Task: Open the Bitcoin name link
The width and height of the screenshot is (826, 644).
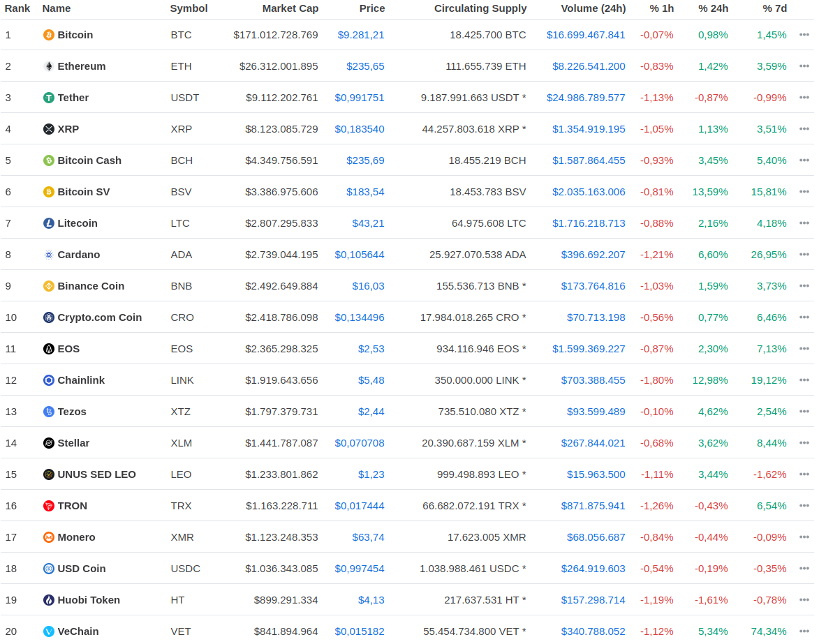Action: 75,35
